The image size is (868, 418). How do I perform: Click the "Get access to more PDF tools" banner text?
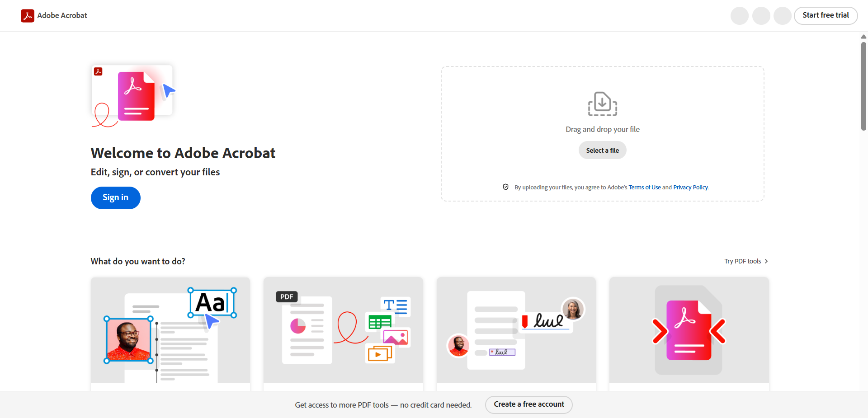(x=383, y=405)
